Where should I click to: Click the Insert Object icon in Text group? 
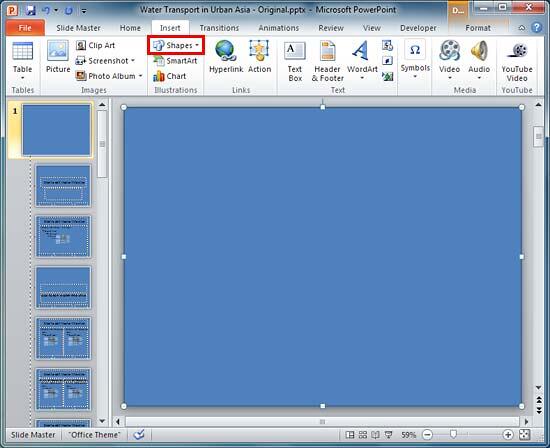tap(387, 76)
